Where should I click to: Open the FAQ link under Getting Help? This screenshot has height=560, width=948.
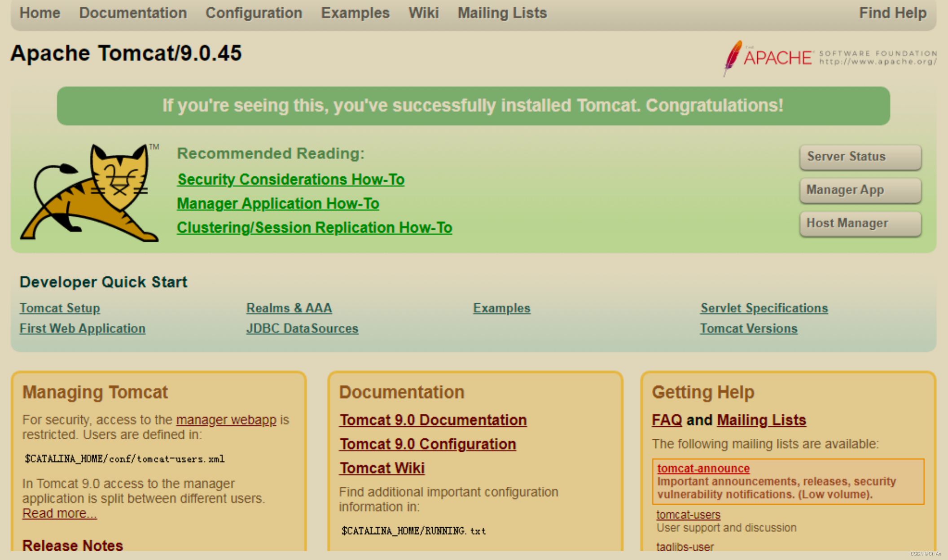[x=667, y=420]
